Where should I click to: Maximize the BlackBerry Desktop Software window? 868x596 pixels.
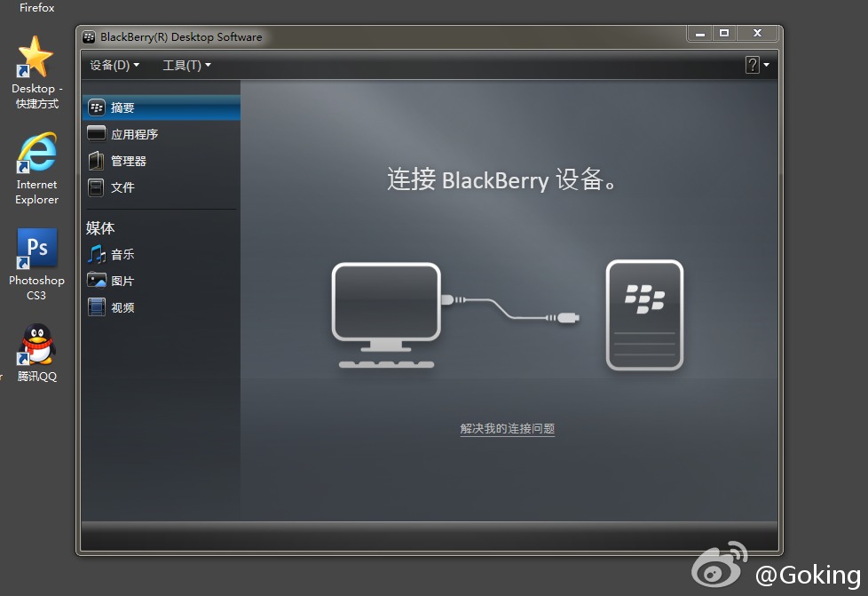tap(724, 33)
